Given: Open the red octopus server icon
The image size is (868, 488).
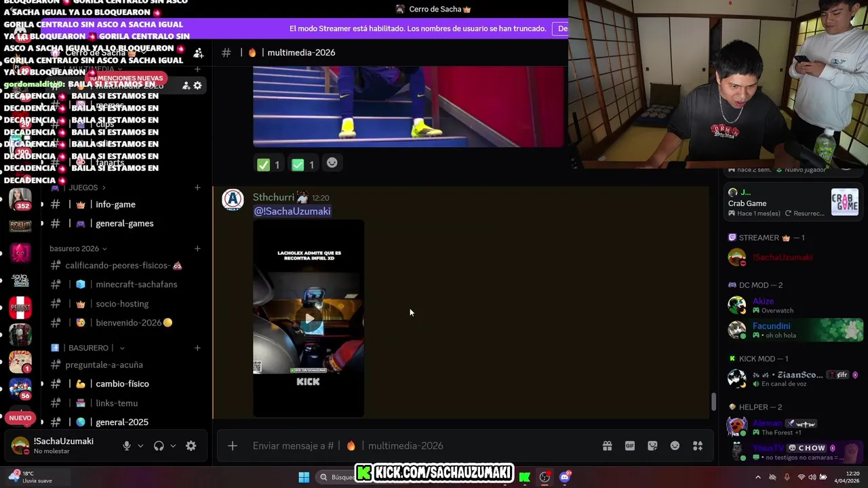Looking at the screenshot, I should 20,253.
